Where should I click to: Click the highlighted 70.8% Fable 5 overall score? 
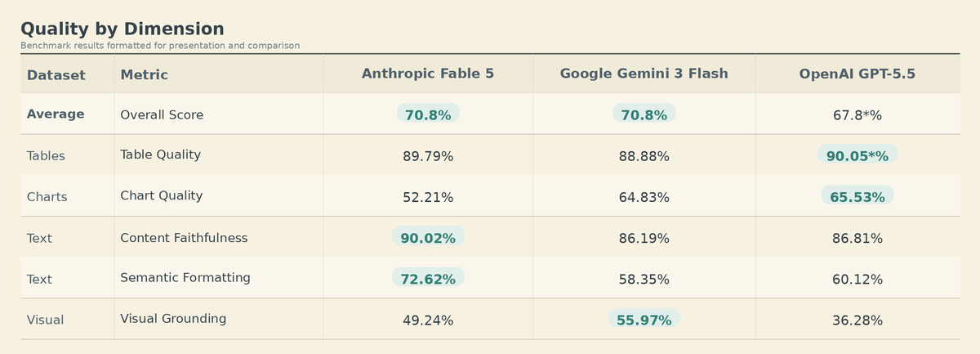click(x=428, y=115)
